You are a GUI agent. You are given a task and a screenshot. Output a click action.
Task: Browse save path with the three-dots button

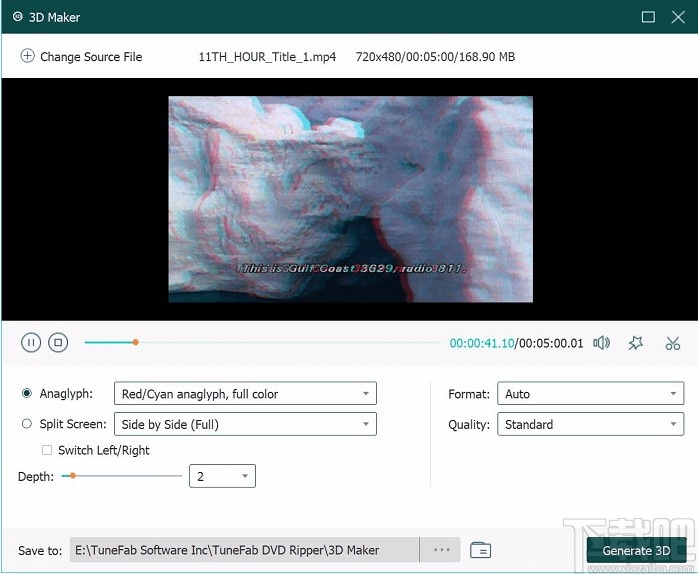(441, 550)
